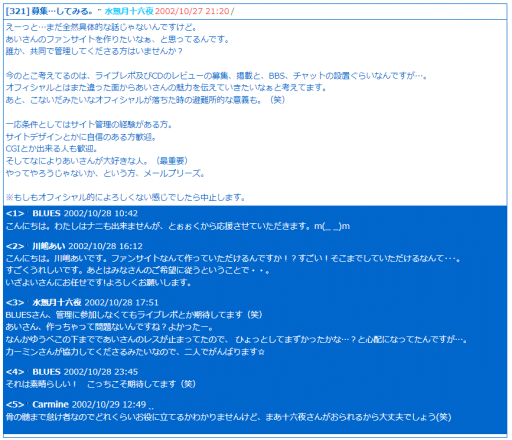Select reply marker <5>
The width and height of the screenshot is (512, 440).
[x=15, y=405]
